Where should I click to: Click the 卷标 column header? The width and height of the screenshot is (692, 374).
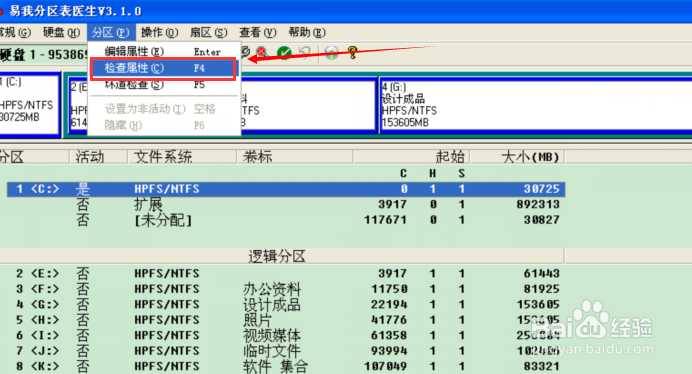pos(295,156)
